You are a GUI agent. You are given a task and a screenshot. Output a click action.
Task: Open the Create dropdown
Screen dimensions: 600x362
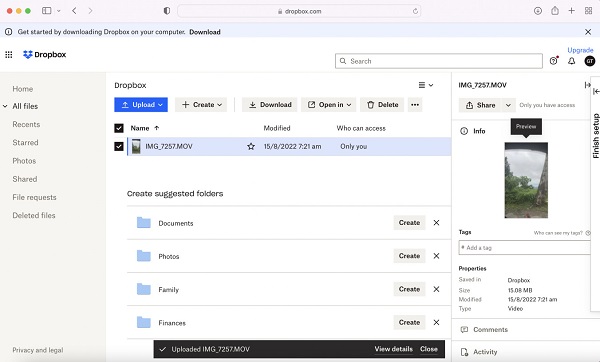pos(201,104)
